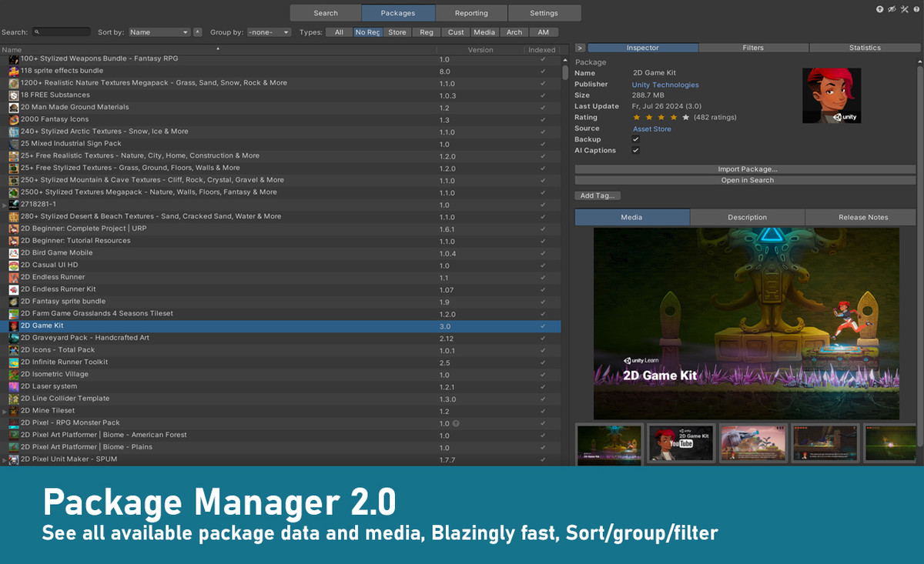This screenshot has height=564, width=924.
Task: Open the Group by dropdown
Action: point(269,32)
